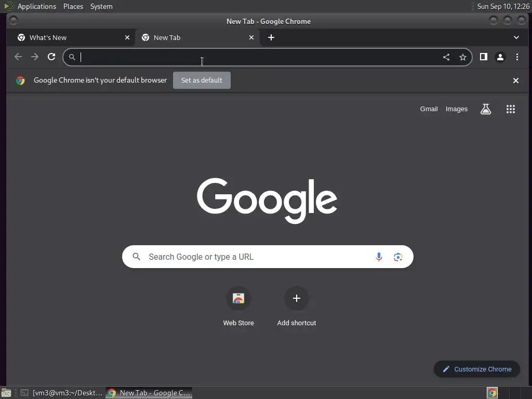Close the What's New tab
Image resolution: width=532 pixels, height=399 pixels.
127,37
